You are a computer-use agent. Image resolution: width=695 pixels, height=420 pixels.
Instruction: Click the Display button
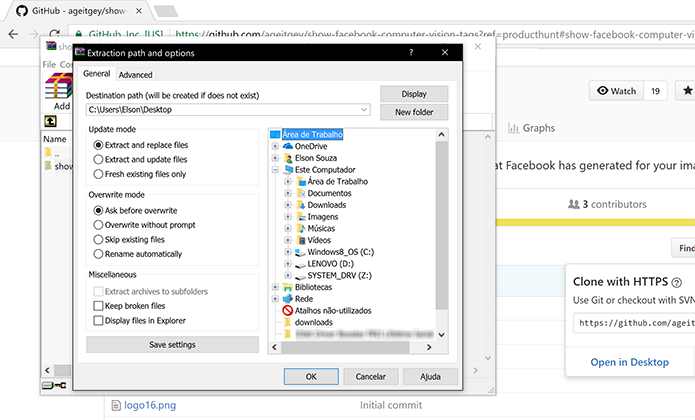click(414, 94)
